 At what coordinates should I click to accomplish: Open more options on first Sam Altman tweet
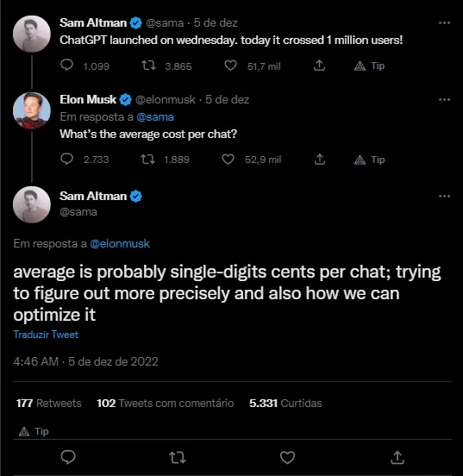pyautogui.click(x=444, y=22)
